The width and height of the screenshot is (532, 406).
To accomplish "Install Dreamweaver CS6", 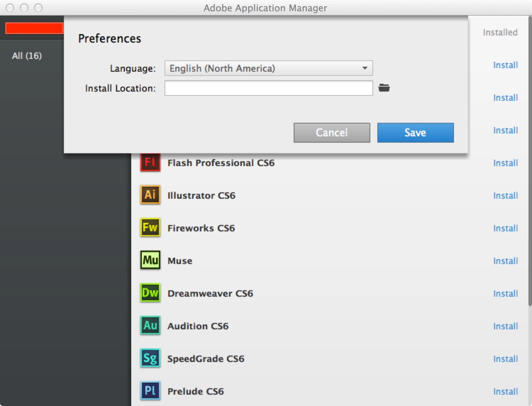I will [x=505, y=293].
